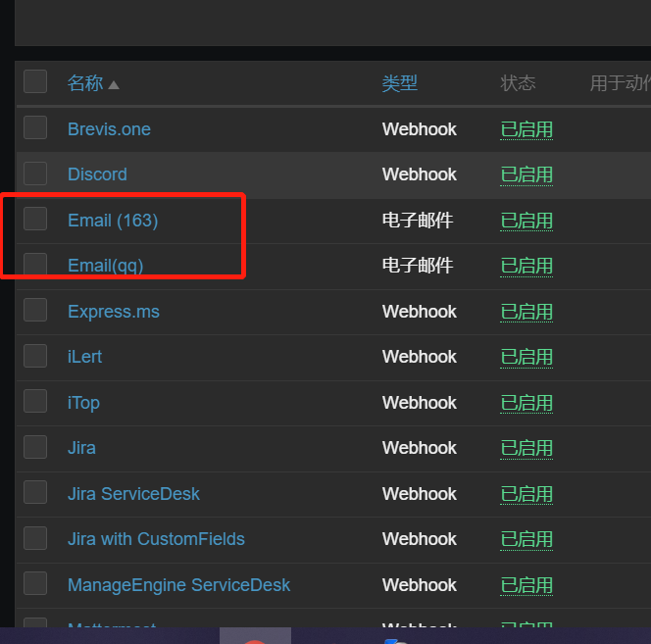
Task: Toggle the 已启用 status for Email (163)
Action: [x=526, y=221]
